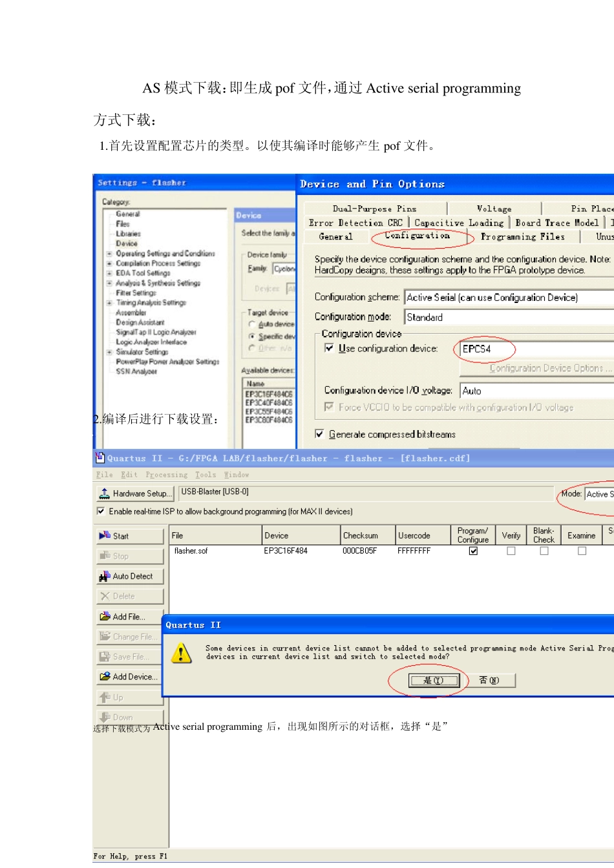Toggle Examine checkbox for flasher.sof
Viewport: 614px width, 868px height.
582,551
